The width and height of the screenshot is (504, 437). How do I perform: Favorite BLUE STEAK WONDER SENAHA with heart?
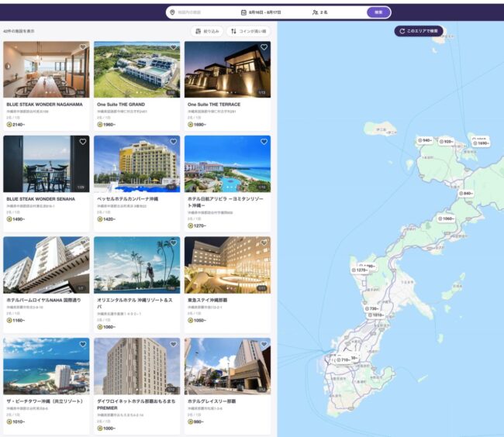pyautogui.click(x=83, y=142)
